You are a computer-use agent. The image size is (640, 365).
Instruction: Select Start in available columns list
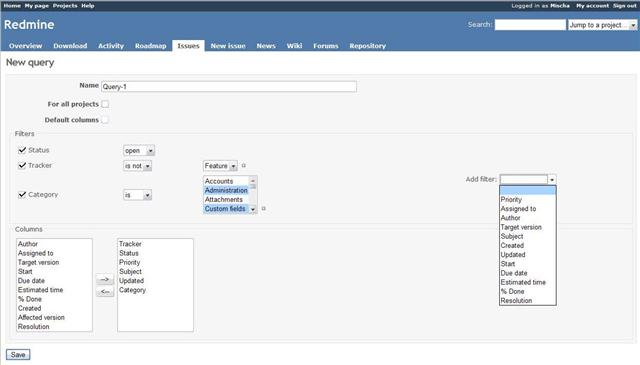click(x=54, y=272)
